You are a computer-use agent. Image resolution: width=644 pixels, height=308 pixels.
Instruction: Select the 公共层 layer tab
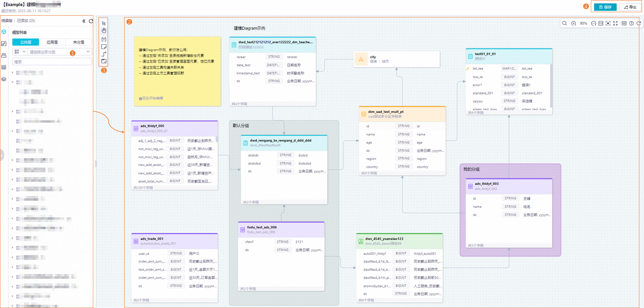click(x=25, y=42)
